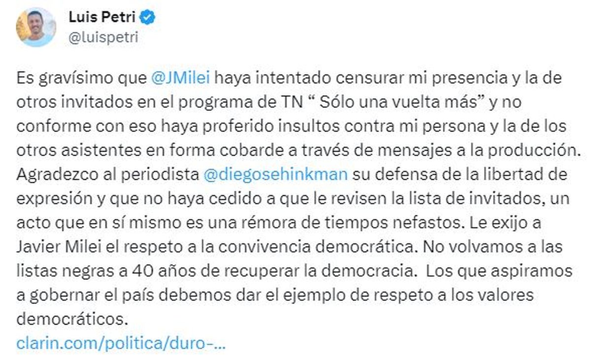Open the clarin.com article link
The width and height of the screenshot is (591, 364).
121,343
